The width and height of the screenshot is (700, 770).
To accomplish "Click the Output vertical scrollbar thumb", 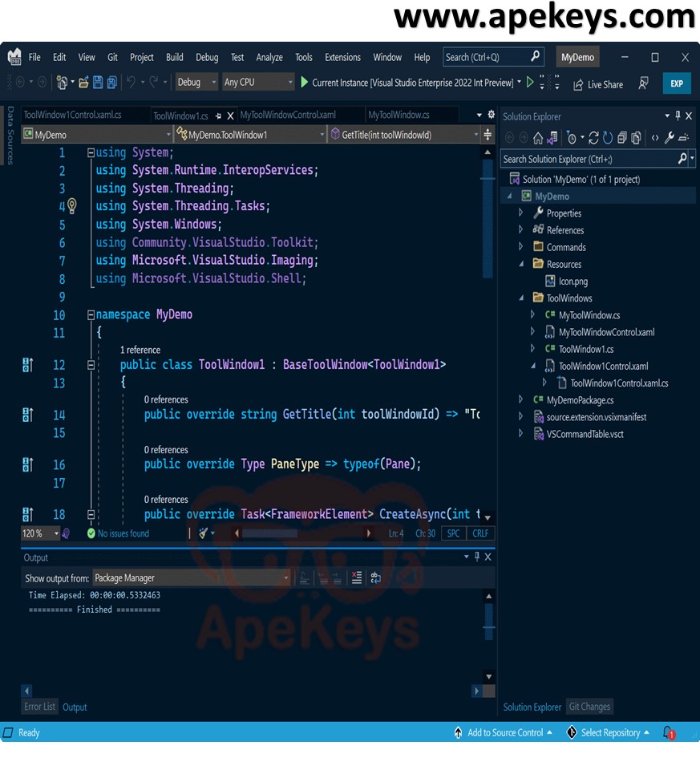I will point(489,621).
